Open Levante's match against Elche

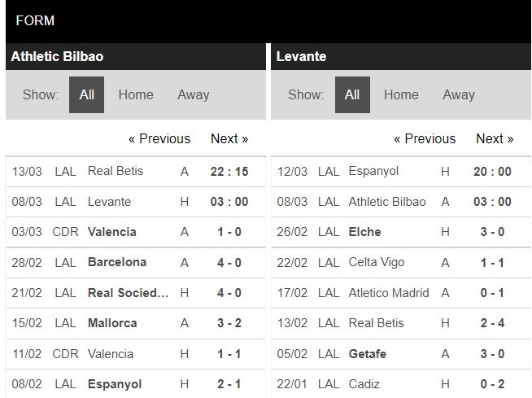tap(364, 232)
